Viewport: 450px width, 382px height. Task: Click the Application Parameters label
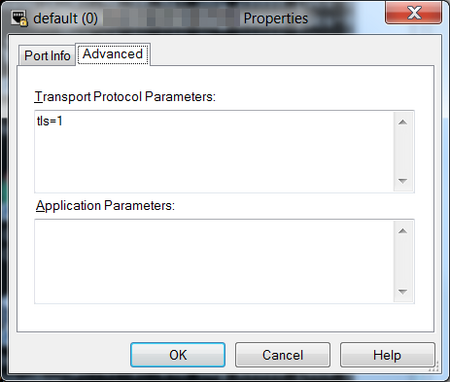pyautogui.click(x=105, y=205)
